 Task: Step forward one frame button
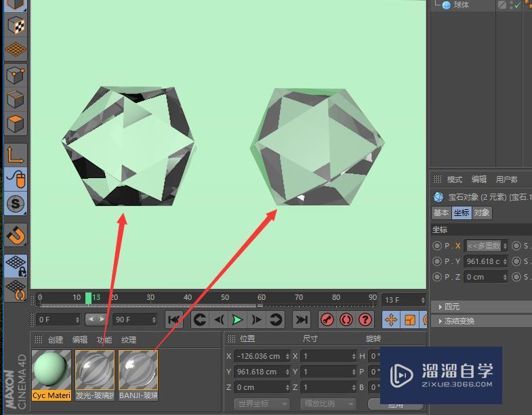[257, 320]
